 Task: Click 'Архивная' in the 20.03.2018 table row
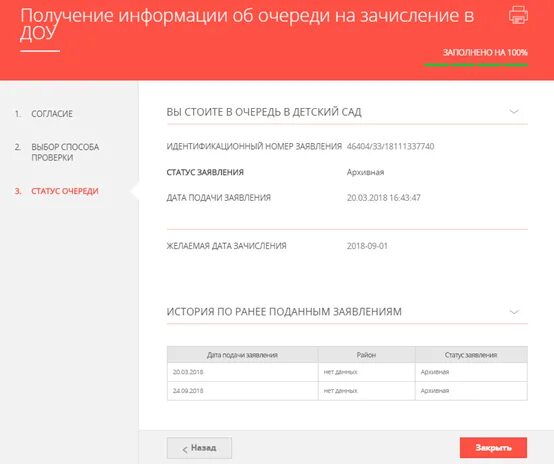435,372
